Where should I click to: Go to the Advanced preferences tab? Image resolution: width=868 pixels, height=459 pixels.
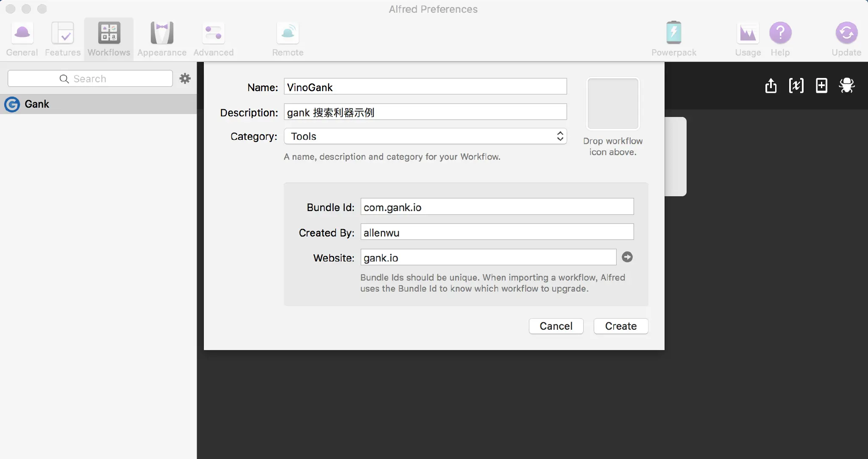214,39
